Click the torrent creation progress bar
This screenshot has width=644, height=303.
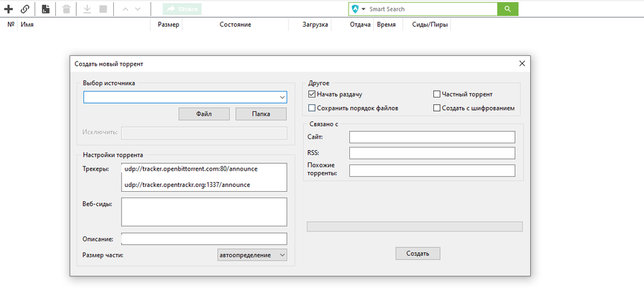[415, 227]
